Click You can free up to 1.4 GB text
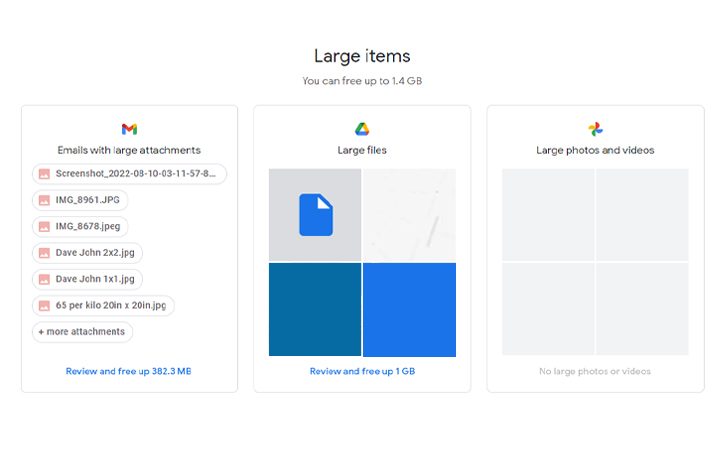Viewport: 725px width, 458px height. pyautogui.click(x=362, y=81)
